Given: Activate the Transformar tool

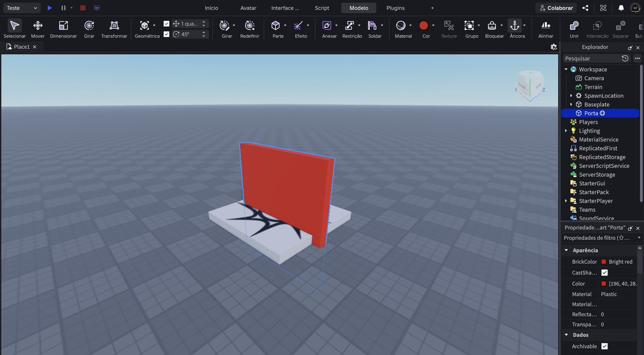Looking at the screenshot, I should click(x=114, y=26).
